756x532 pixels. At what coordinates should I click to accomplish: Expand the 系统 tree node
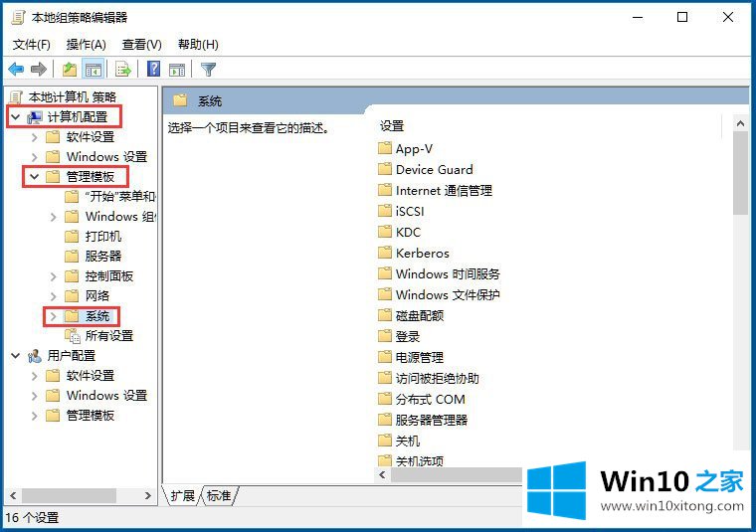pos(54,316)
